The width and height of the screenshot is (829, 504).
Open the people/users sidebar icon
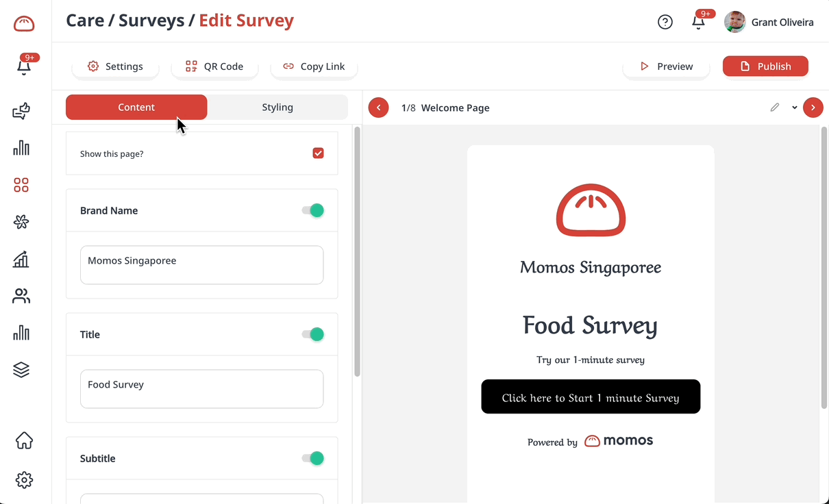tap(21, 296)
